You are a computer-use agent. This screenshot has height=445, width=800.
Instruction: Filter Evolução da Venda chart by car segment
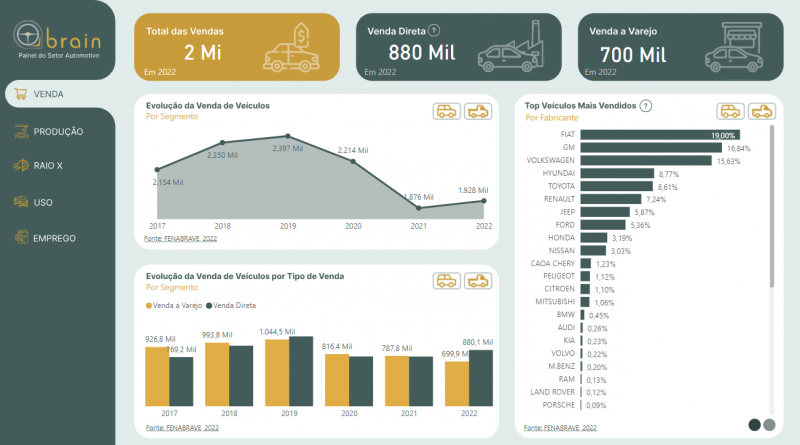(446, 111)
